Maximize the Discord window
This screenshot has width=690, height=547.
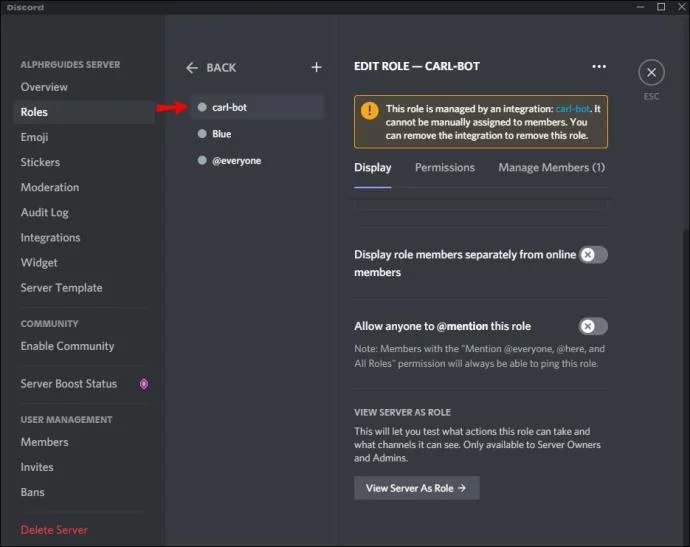(661, 7)
